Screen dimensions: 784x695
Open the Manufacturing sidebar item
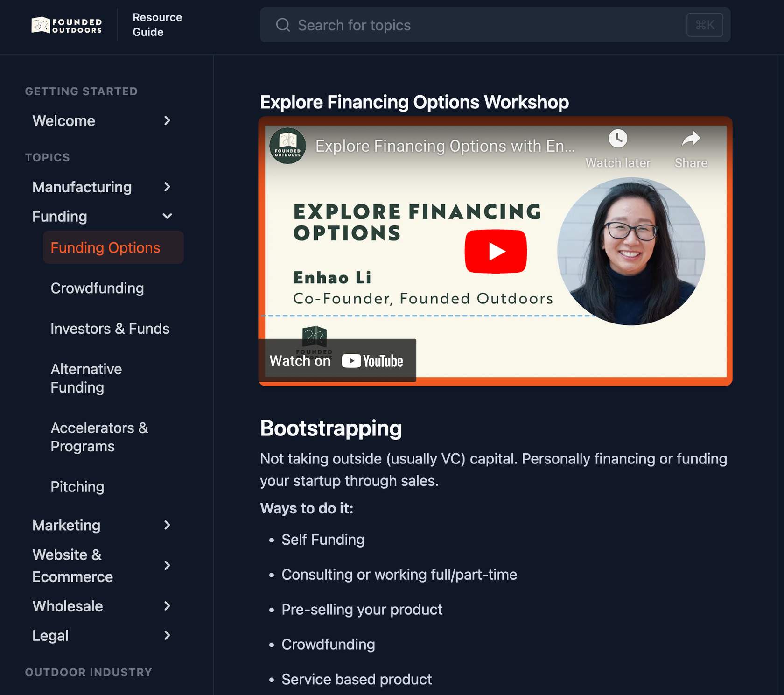82,187
